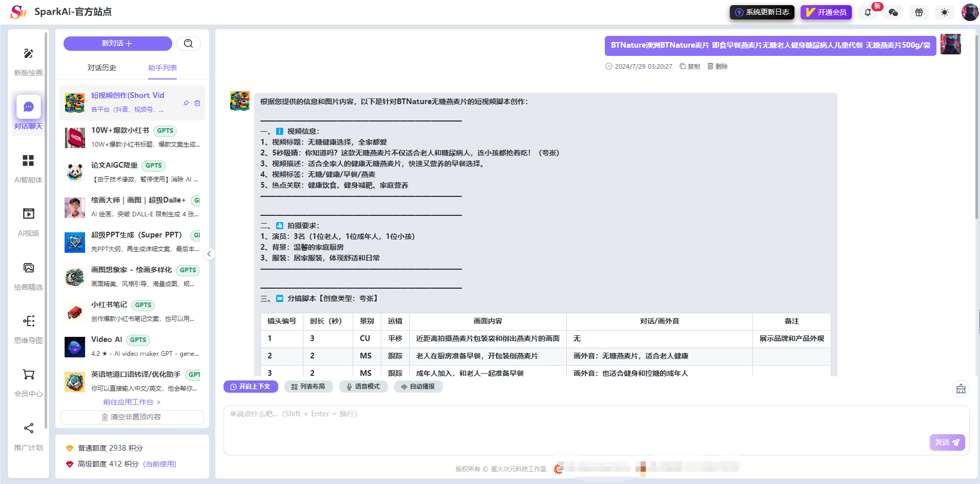Open AI视频 video icon in sidebar

[28, 214]
